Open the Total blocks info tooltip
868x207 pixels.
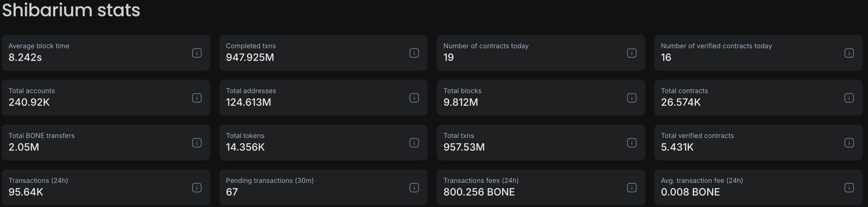point(631,98)
